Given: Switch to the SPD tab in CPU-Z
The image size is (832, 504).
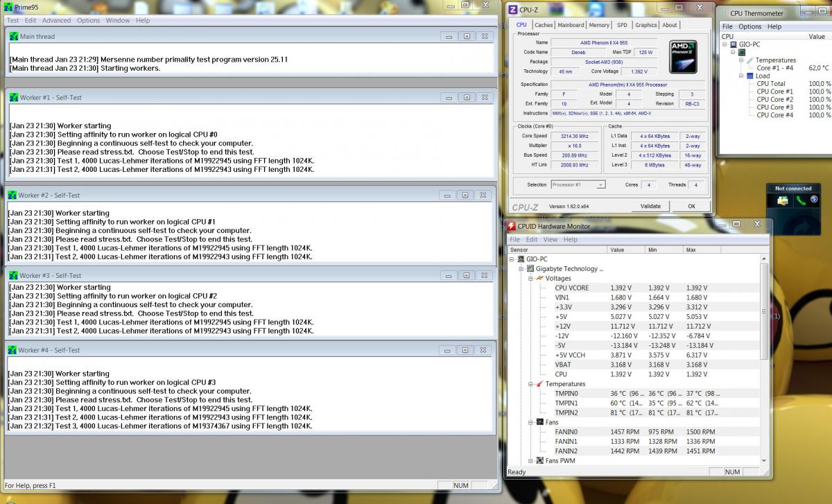Looking at the screenshot, I should 622,25.
